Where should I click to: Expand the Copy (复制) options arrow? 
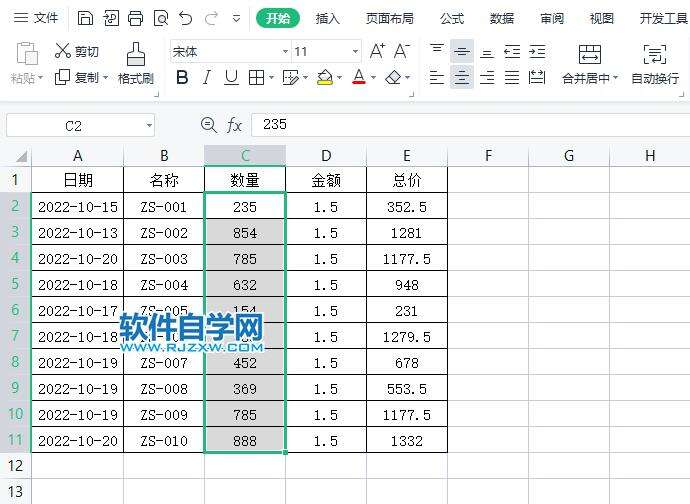(105, 78)
